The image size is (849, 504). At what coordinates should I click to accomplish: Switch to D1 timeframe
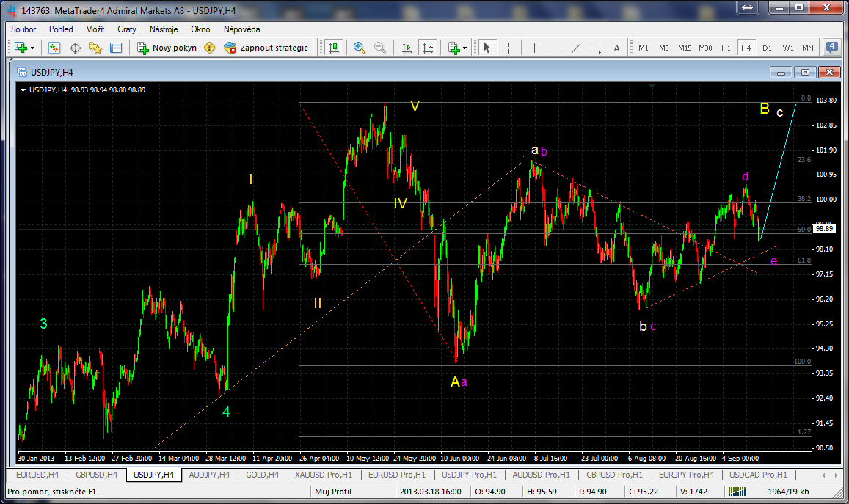click(767, 48)
